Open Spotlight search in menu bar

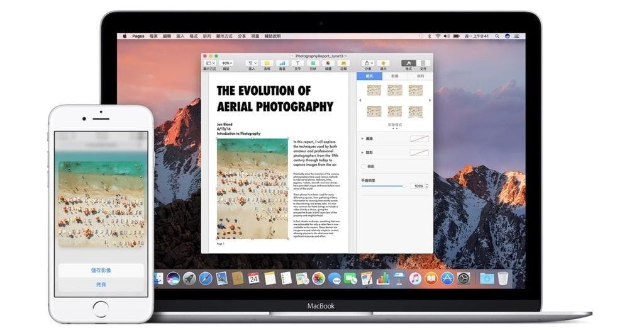497,36
